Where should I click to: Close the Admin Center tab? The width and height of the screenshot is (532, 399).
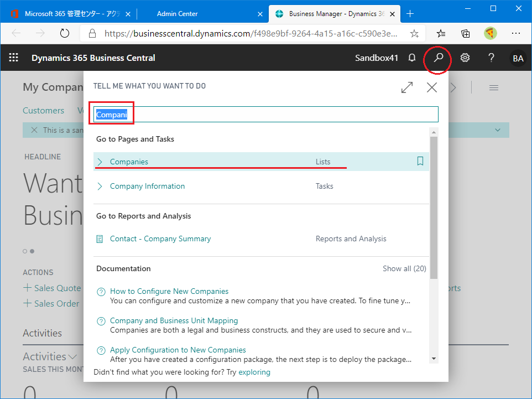(x=260, y=14)
